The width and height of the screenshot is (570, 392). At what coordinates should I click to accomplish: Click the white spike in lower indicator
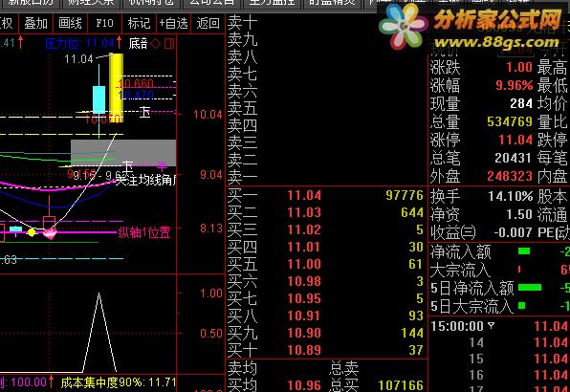click(99, 333)
